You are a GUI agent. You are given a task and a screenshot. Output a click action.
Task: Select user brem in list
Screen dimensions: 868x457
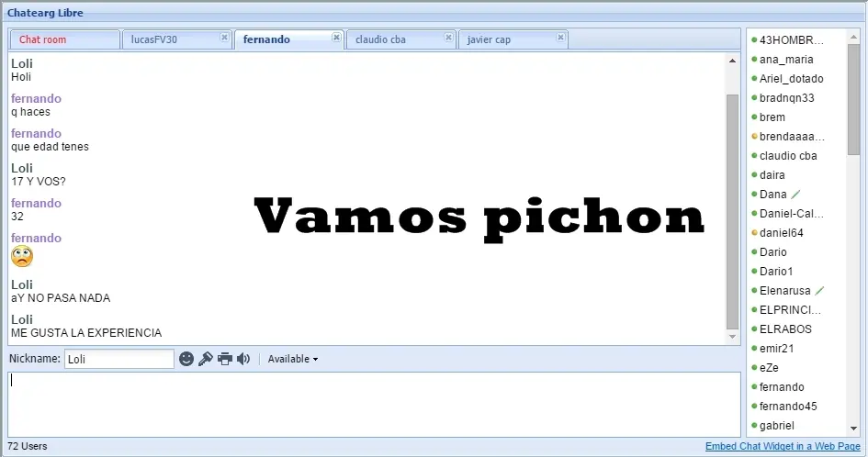click(772, 117)
